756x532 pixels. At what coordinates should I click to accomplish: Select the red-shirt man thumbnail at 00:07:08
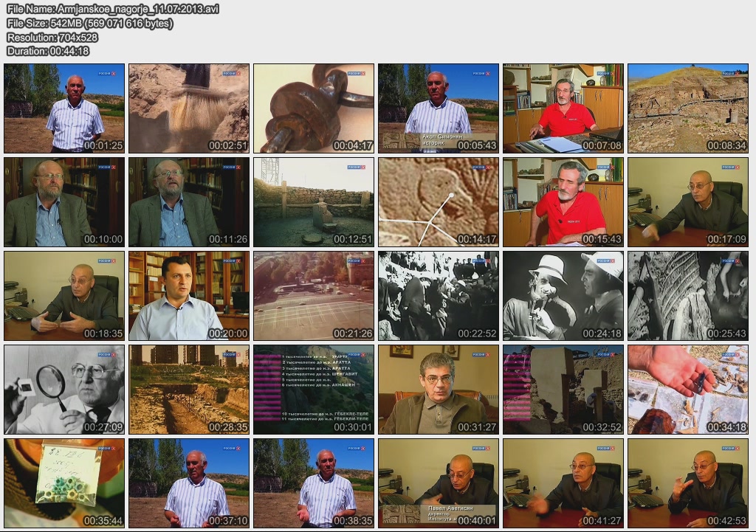tap(563, 108)
